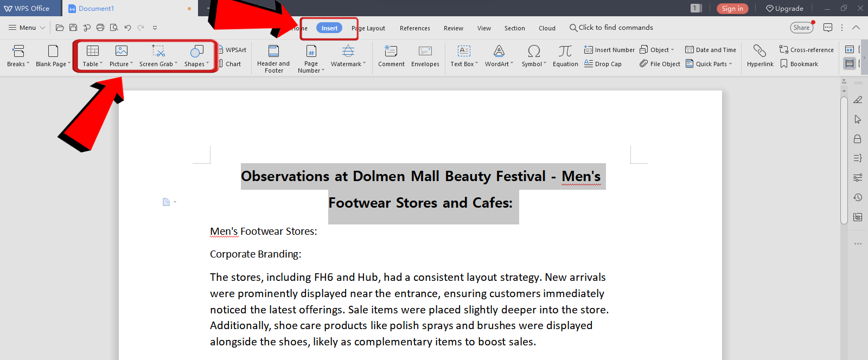868x360 pixels.
Task: Click the Sign in button
Action: (x=732, y=9)
